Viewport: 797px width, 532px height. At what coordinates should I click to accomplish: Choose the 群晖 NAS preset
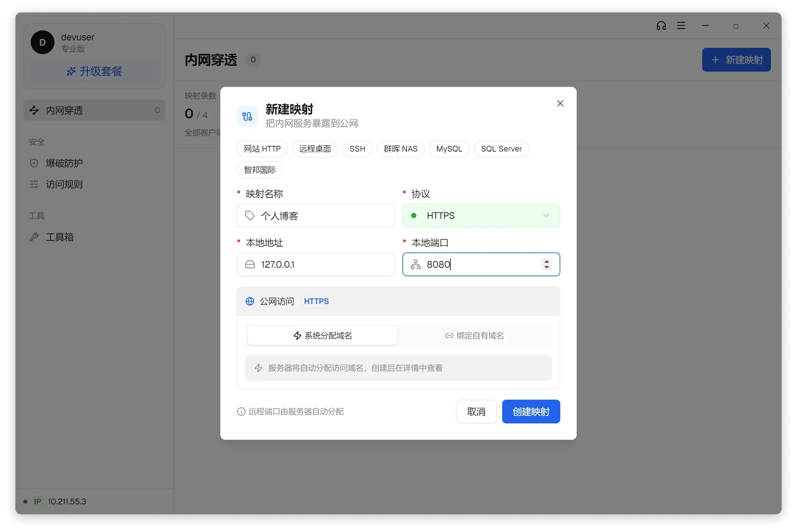point(400,149)
